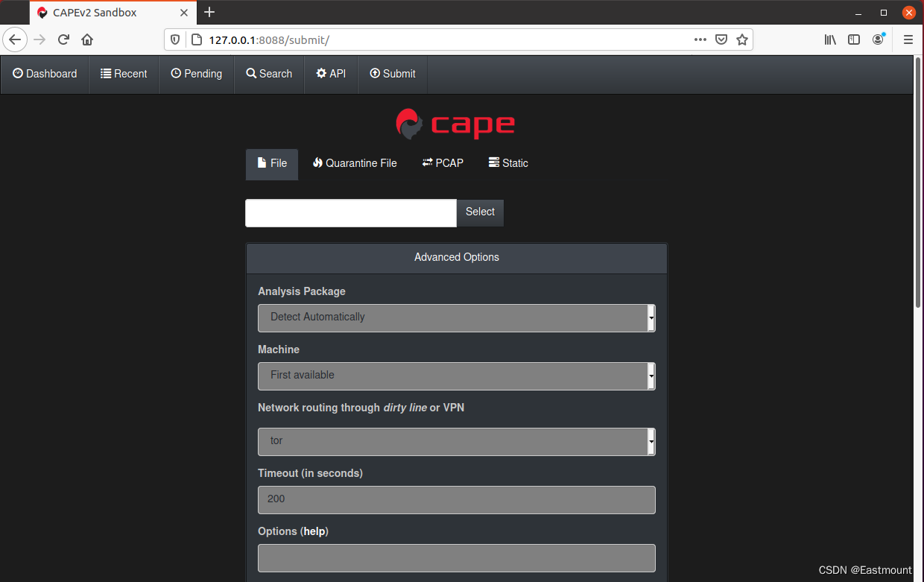Click the page lock info icon
This screenshot has width=924, height=582.
[197, 39]
